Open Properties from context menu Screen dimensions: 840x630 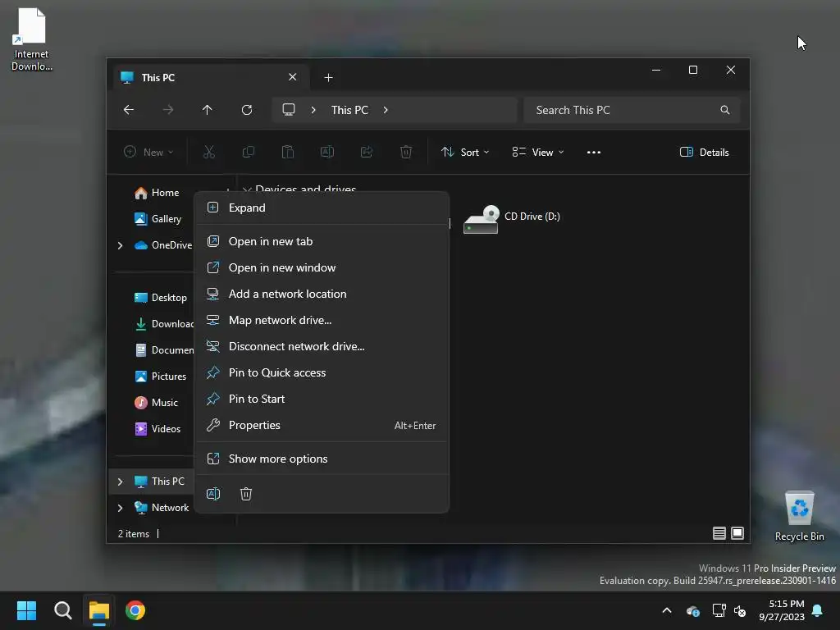click(322, 426)
